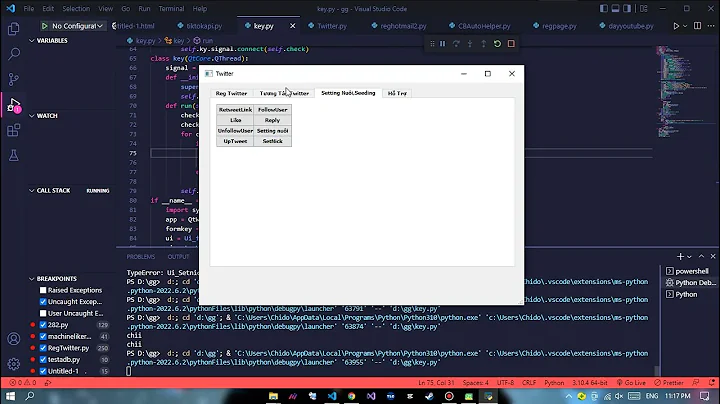
Task: Open the Search view in activity bar
Action: tap(14, 54)
